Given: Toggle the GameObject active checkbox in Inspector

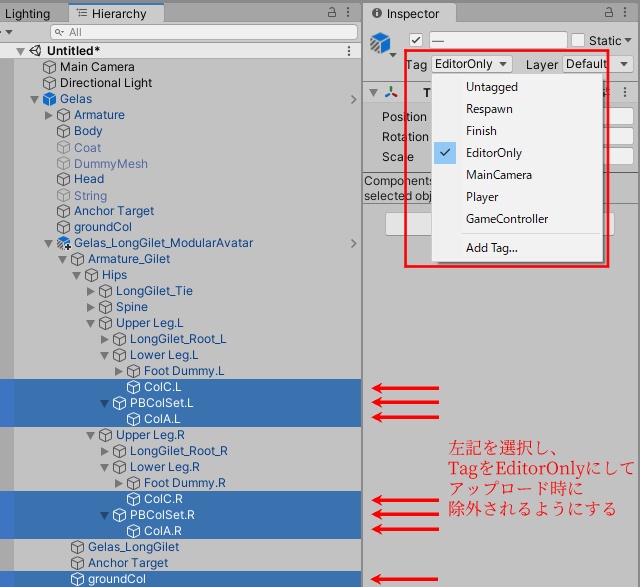Looking at the screenshot, I should tap(416, 40).
